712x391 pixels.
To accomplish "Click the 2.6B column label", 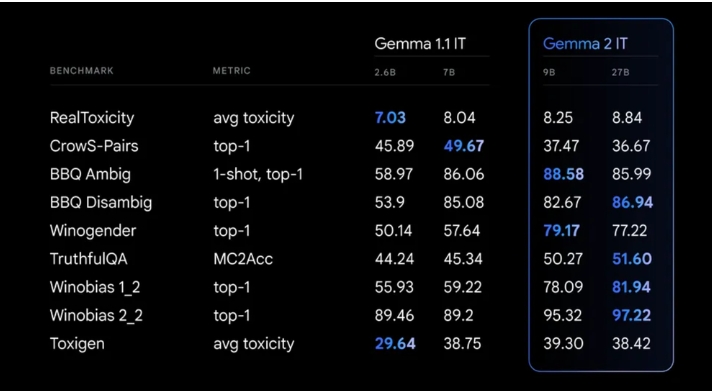I will (385, 72).
